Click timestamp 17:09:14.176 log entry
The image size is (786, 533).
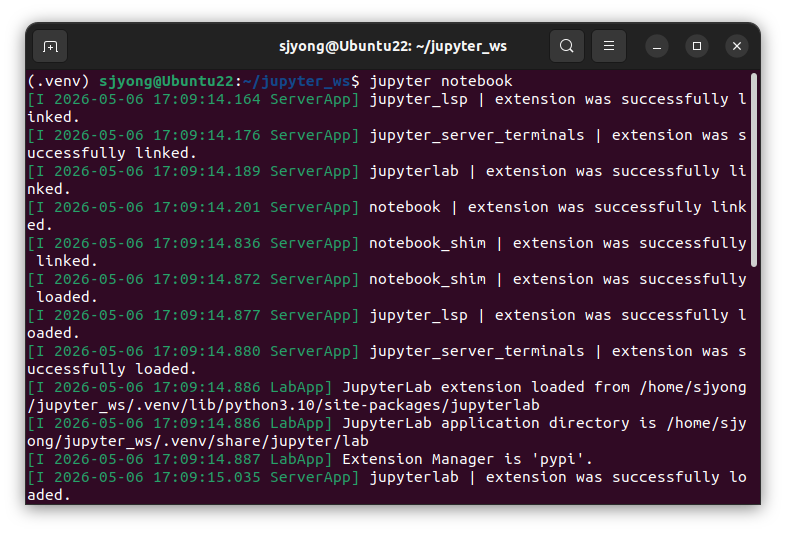(207, 135)
